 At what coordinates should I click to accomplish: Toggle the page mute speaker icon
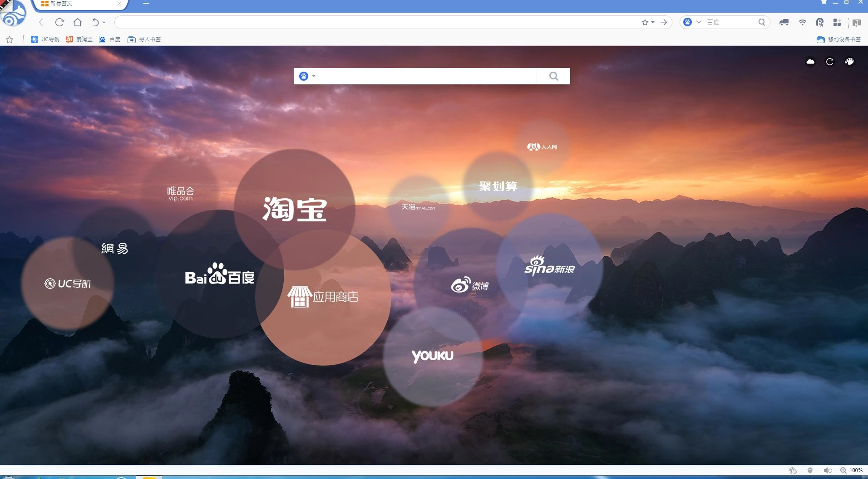tap(828, 470)
